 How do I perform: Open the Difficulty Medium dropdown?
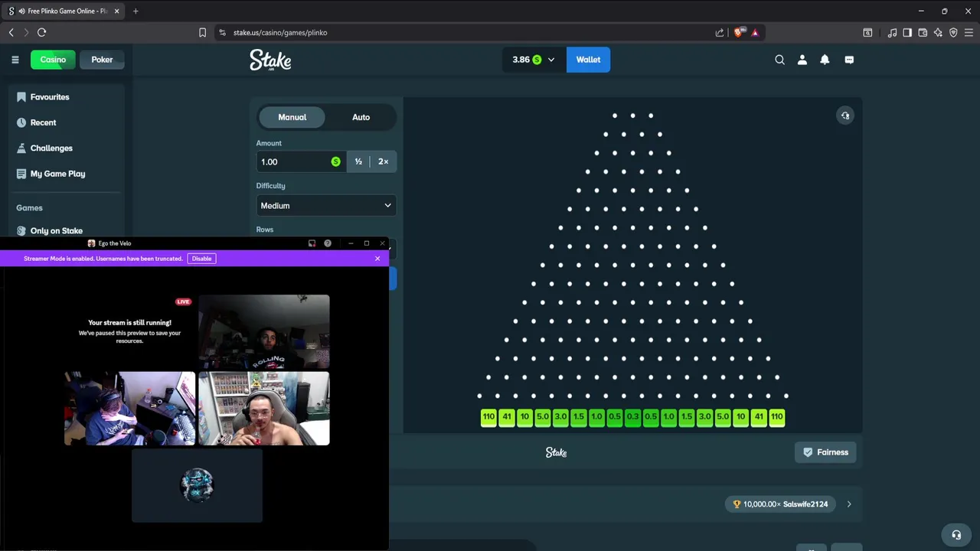click(326, 206)
